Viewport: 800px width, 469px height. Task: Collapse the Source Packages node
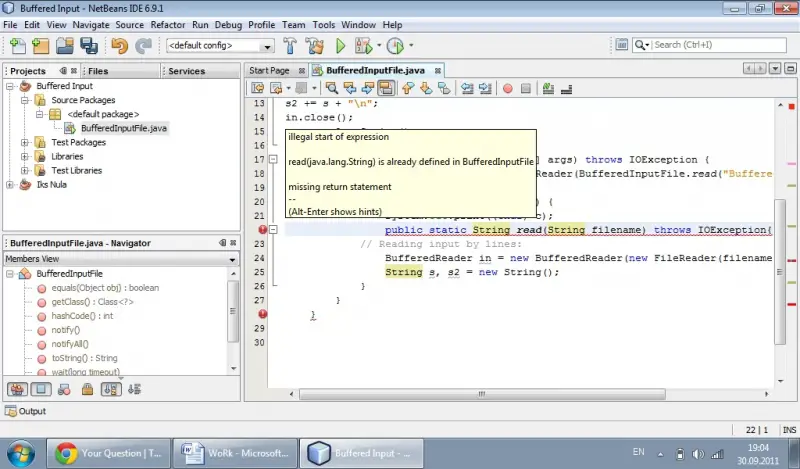24,101
